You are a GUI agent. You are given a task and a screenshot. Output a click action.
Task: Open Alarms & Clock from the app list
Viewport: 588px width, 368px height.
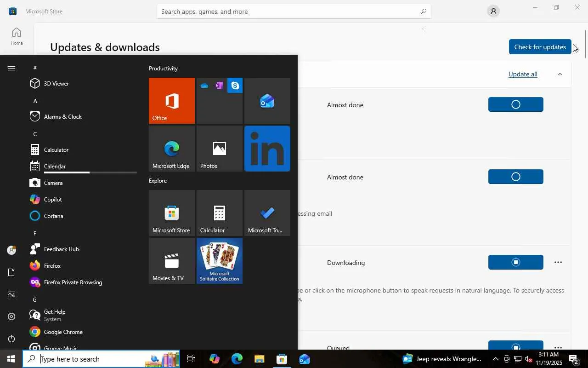(83, 116)
